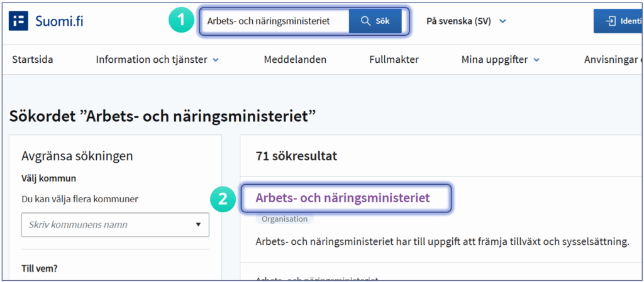The image size is (644, 282).
Task: Go to Startsida in the navigation
Action: 33,60
